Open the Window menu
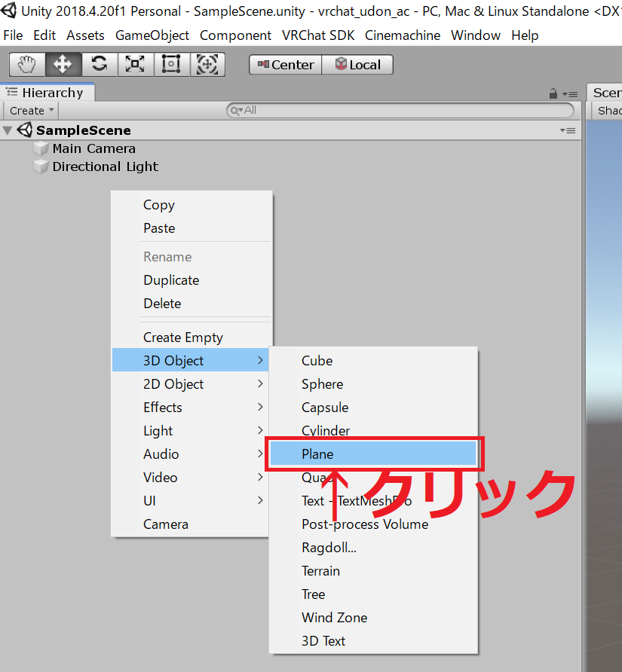Viewport: 622px width, 672px height. 476,35
